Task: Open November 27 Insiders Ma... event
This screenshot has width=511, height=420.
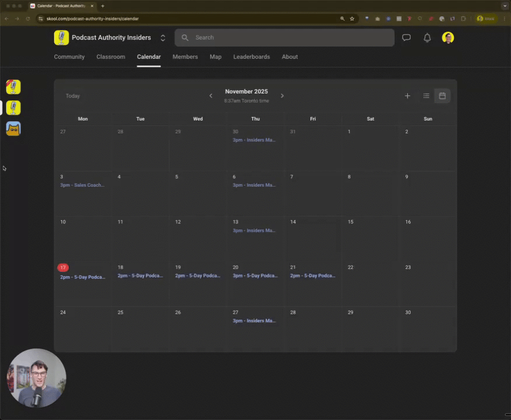Action: pos(254,321)
